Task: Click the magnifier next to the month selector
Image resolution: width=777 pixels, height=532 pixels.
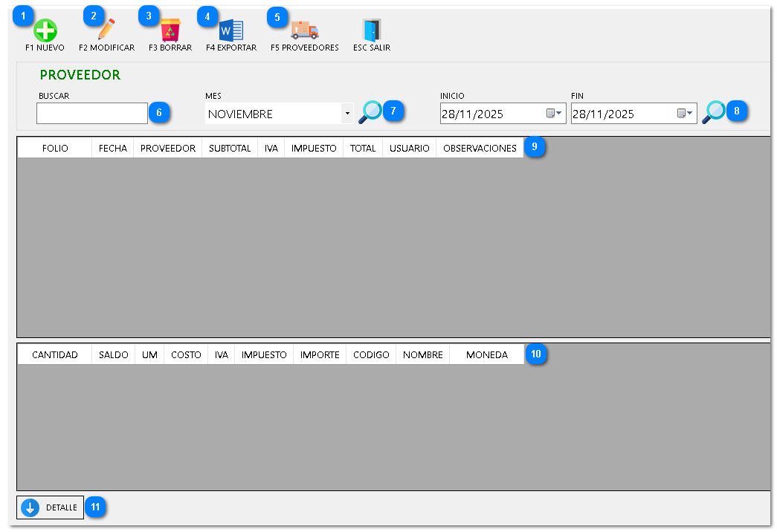Action: 370,112
